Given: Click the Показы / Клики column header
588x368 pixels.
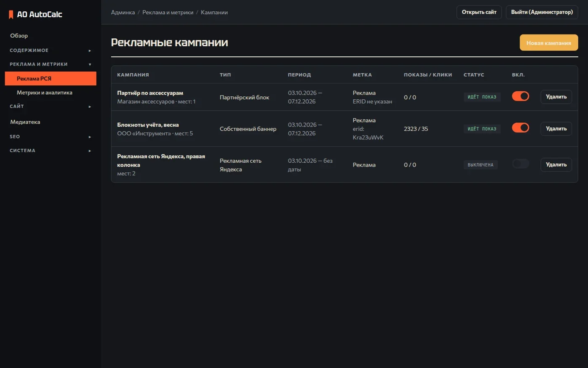Looking at the screenshot, I should (428, 75).
